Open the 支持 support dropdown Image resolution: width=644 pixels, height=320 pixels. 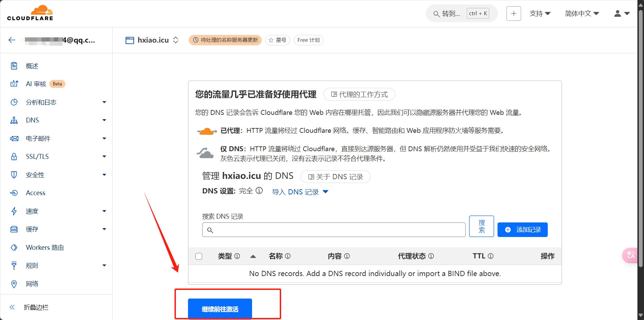[x=540, y=13]
